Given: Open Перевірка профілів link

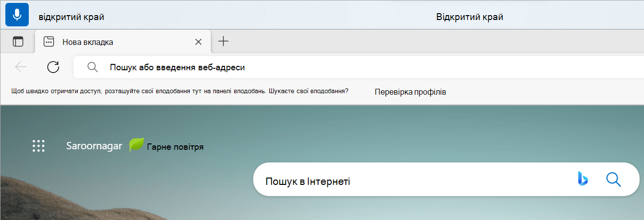Looking at the screenshot, I should 410,92.
